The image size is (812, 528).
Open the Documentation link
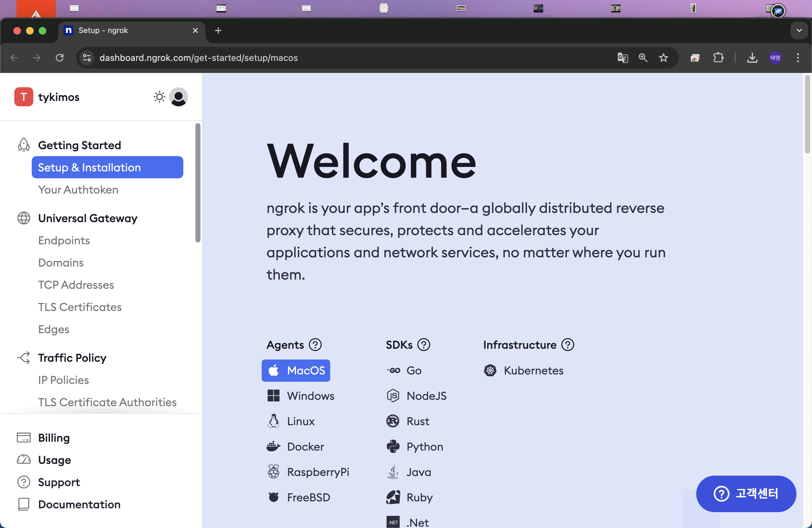tap(79, 504)
